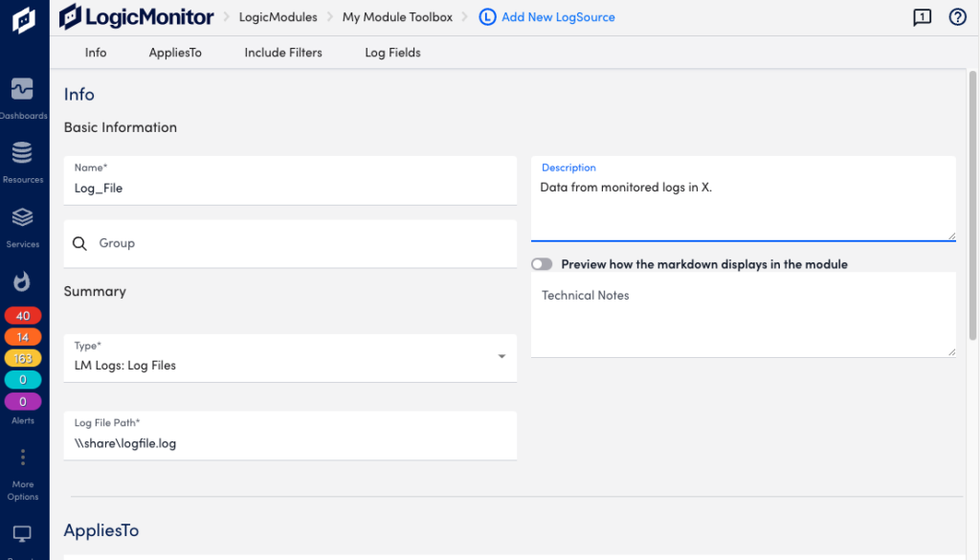Open the More Options dots icon
Viewport: 980px width, 560px height.
23,458
